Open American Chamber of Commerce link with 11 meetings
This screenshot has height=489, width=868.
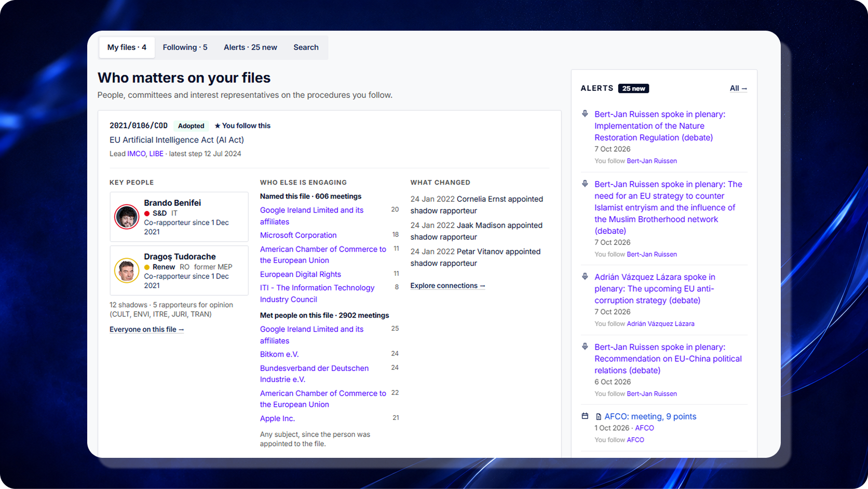click(x=323, y=255)
